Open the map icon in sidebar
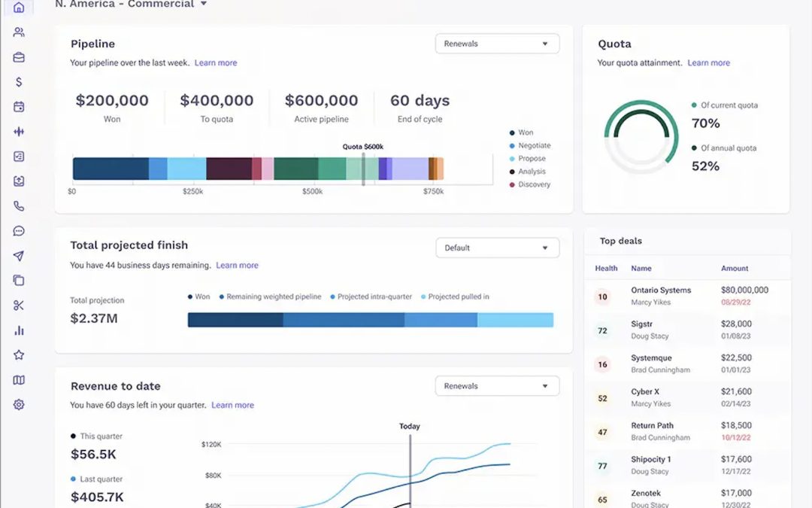The image size is (812, 508). (x=19, y=380)
